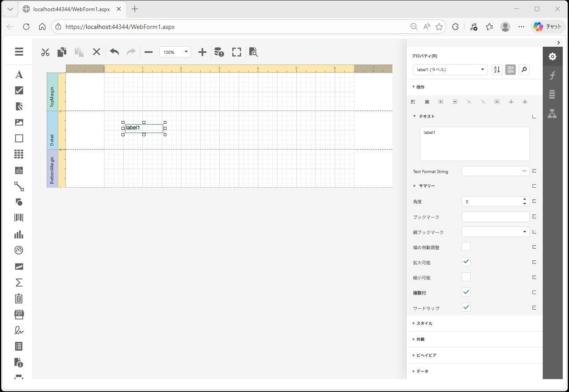The image size is (569, 392).
Task: Click the Cut scissors icon in toolbar
Action: point(45,52)
